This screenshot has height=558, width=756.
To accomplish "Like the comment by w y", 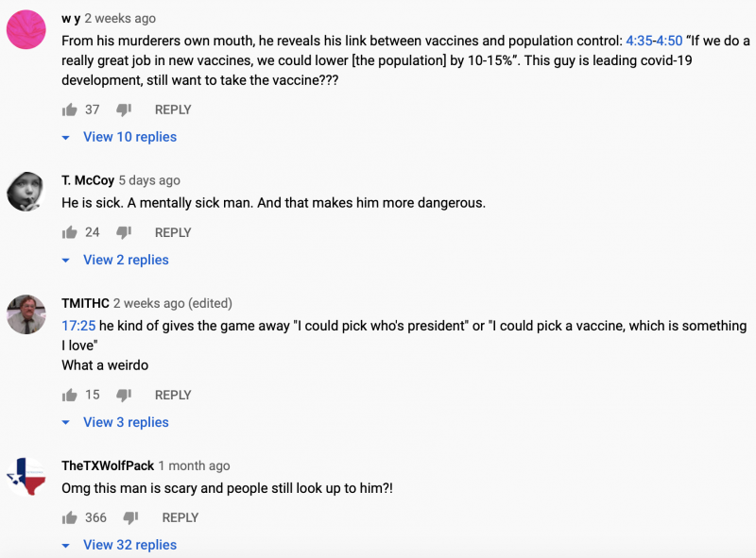I will tap(69, 110).
